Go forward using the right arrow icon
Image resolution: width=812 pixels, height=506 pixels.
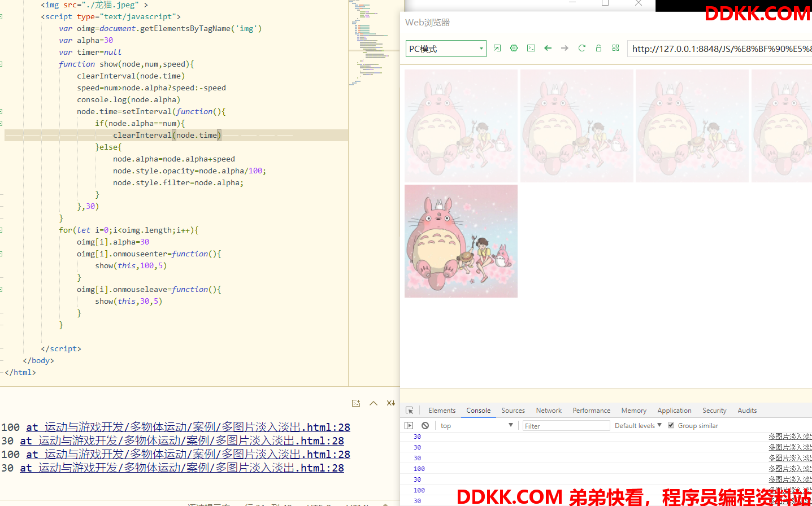point(565,49)
